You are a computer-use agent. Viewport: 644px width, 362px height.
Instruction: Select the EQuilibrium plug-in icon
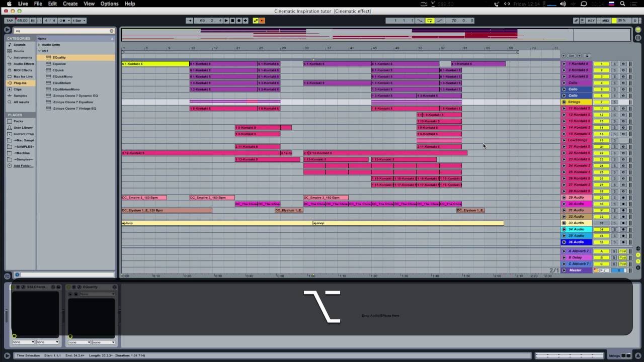48,83
